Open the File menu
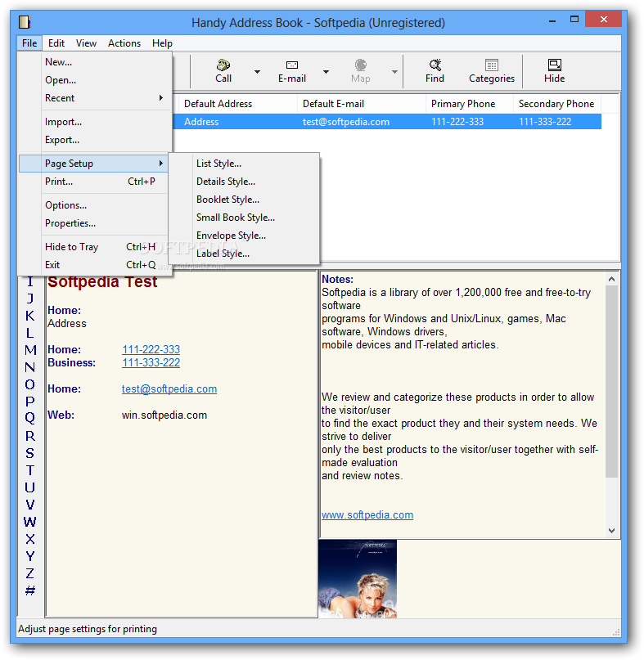 pyautogui.click(x=29, y=43)
